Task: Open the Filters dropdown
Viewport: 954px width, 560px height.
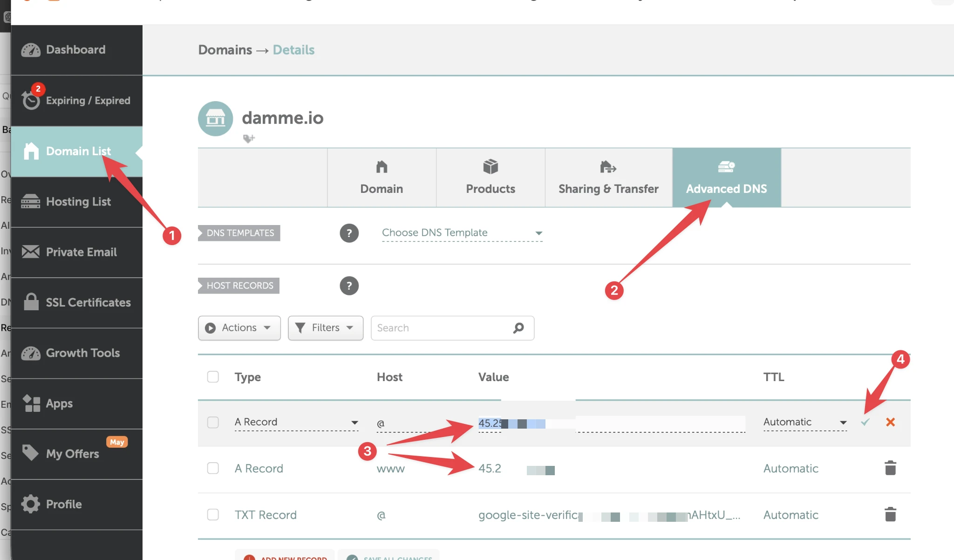Action: coord(326,328)
